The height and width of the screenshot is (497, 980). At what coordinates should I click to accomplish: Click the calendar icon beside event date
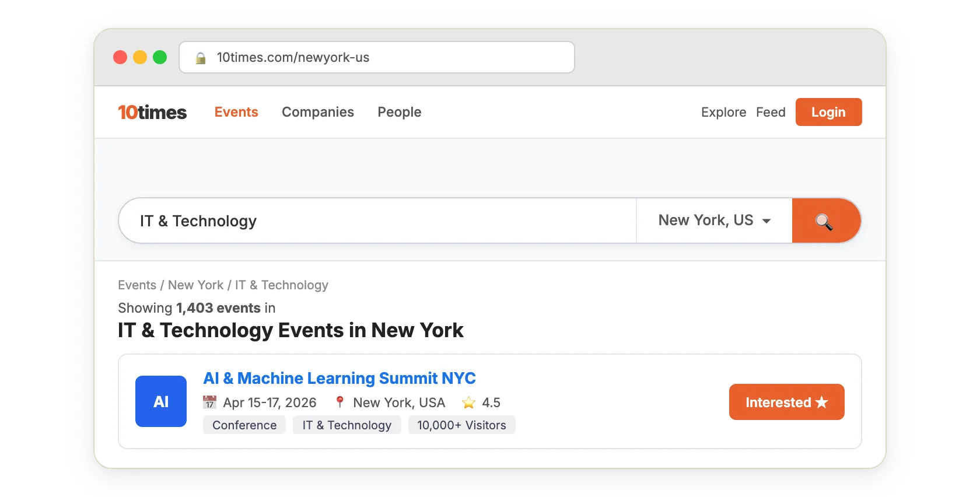209,402
